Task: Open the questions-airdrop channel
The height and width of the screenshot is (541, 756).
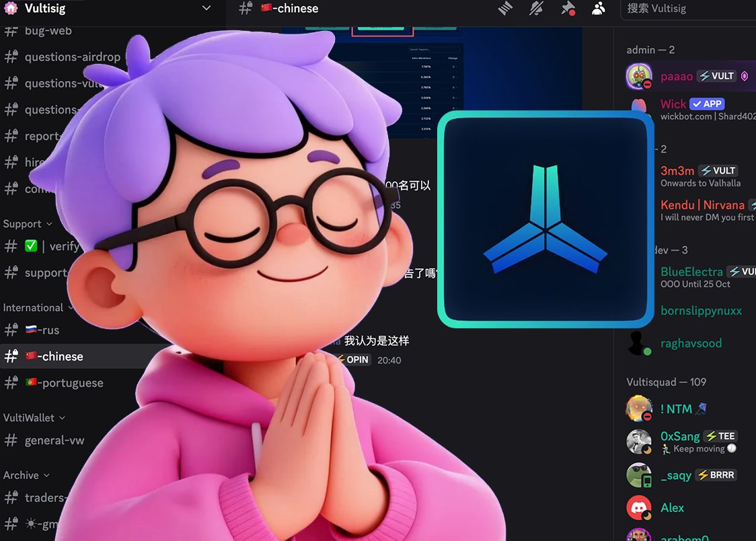Action: (73, 57)
